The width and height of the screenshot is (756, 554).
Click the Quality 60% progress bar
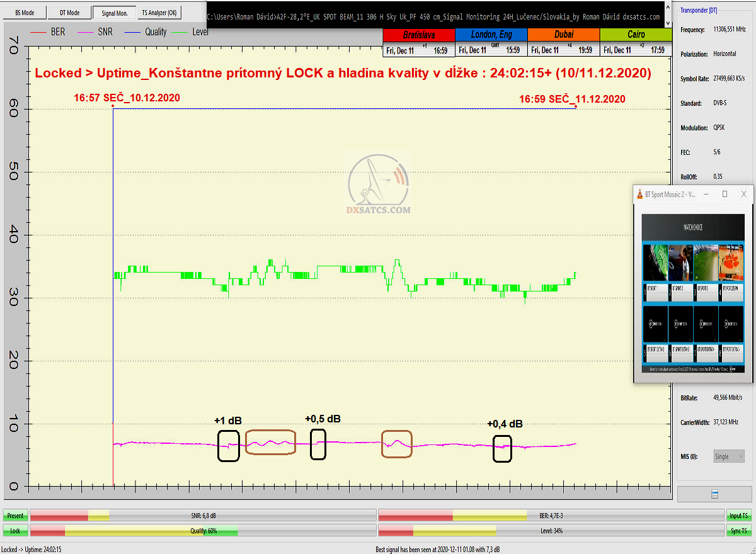pos(203,531)
